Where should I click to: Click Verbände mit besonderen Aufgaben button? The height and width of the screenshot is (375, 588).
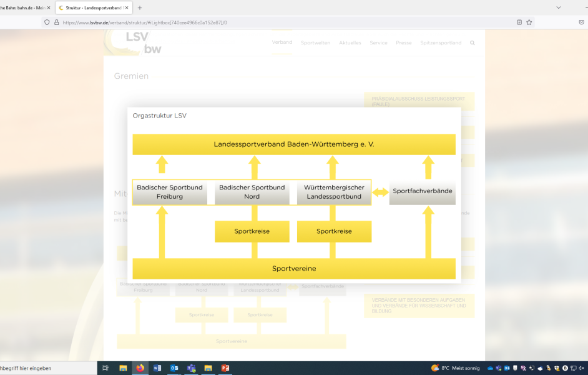[x=419, y=306]
